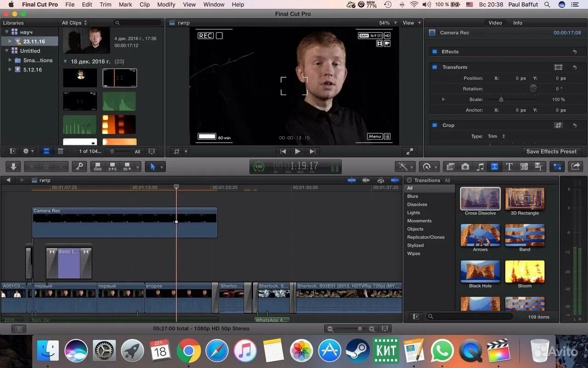Expand the 23.11.16 event disclosure triangle
Image resolution: width=588 pixels, height=368 pixels.
(x=10, y=41)
